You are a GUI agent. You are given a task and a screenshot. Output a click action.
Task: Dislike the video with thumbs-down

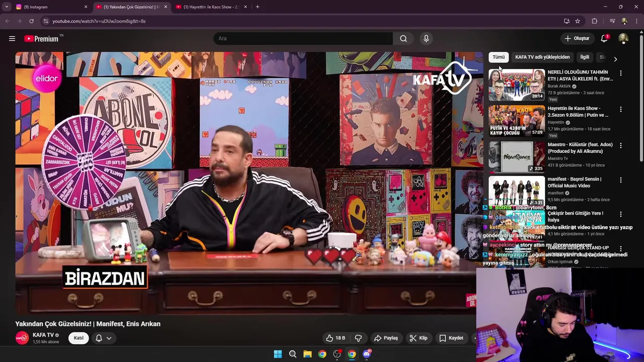(359, 338)
